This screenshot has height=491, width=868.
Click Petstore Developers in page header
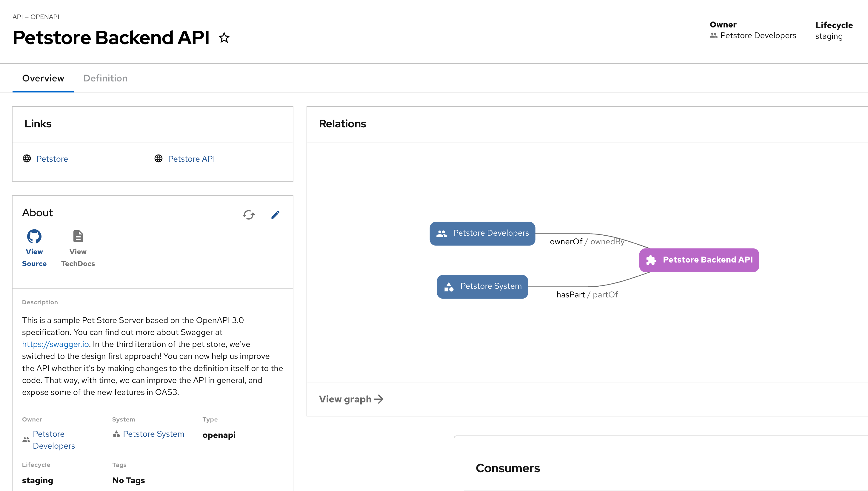click(758, 35)
